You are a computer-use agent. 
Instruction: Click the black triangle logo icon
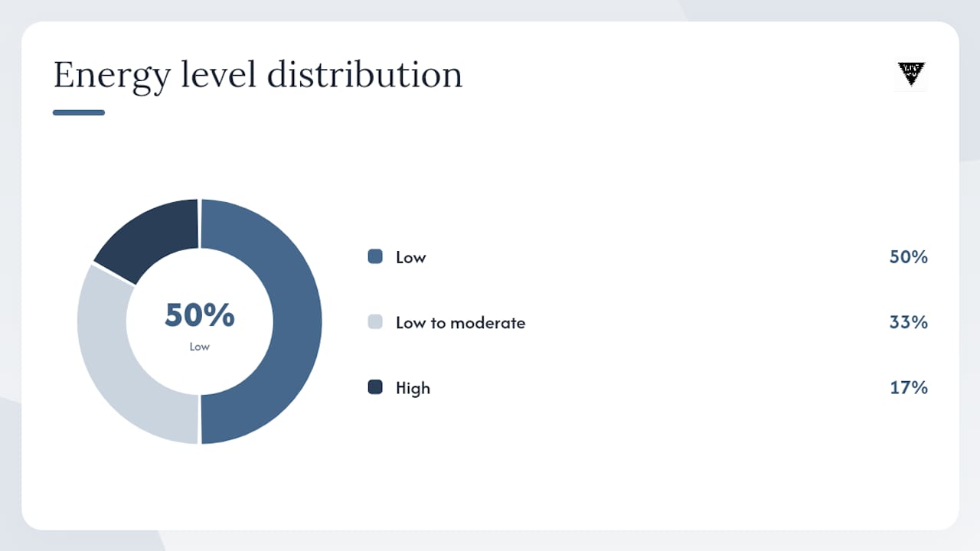coord(911,75)
